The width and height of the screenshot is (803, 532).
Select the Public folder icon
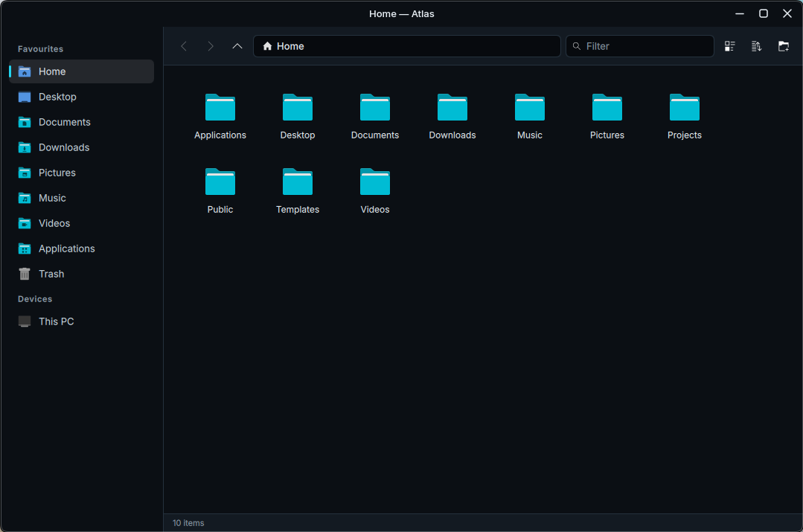click(x=220, y=182)
